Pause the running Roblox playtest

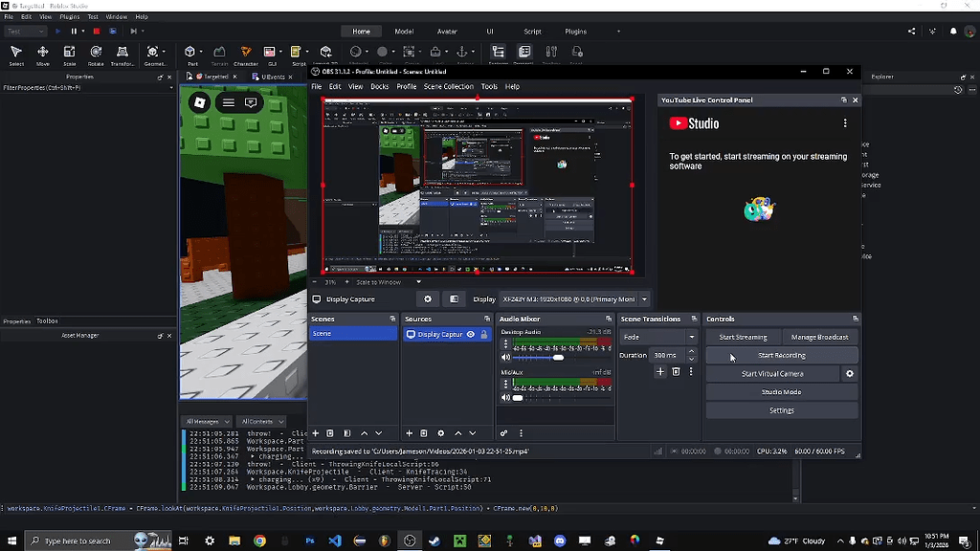[74, 32]
